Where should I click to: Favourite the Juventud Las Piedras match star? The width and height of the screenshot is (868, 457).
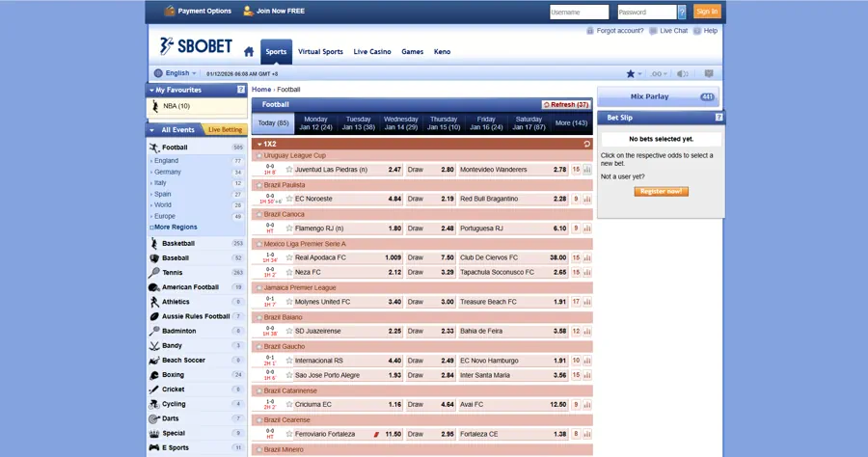coord(289,170)
